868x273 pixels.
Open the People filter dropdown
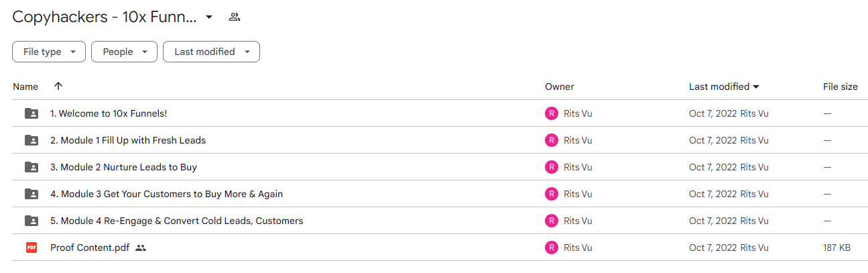[124, 52]
